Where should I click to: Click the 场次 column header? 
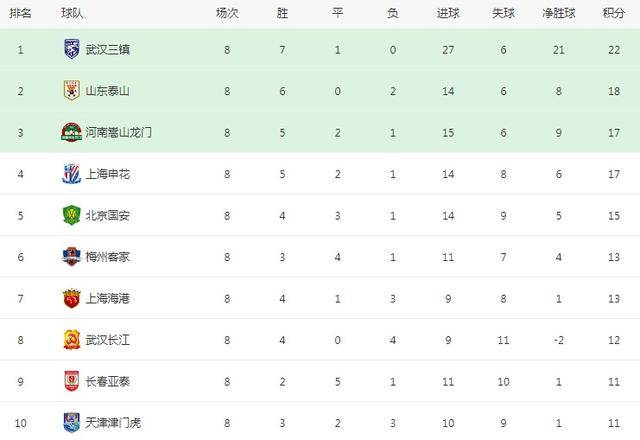227,13
